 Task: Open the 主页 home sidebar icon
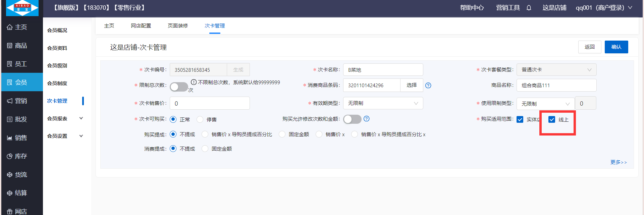tap(10, 27)
